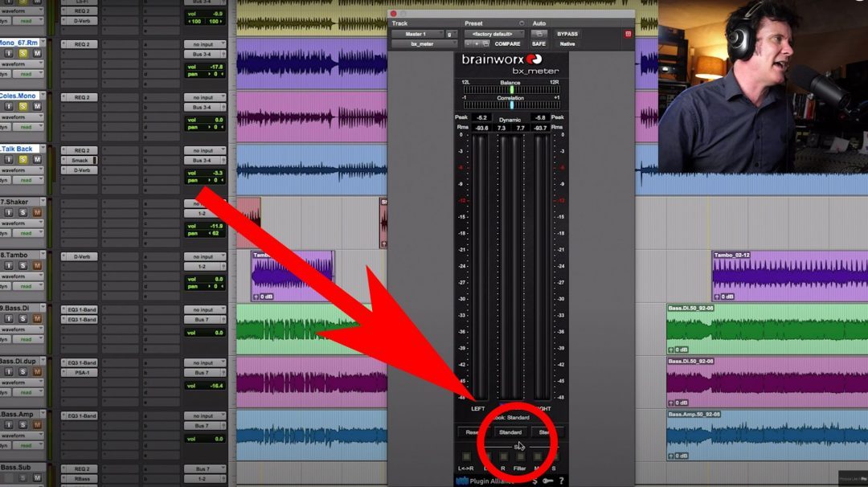Enable automation SAFE mode
868x487 pixels.
(538, 43)
